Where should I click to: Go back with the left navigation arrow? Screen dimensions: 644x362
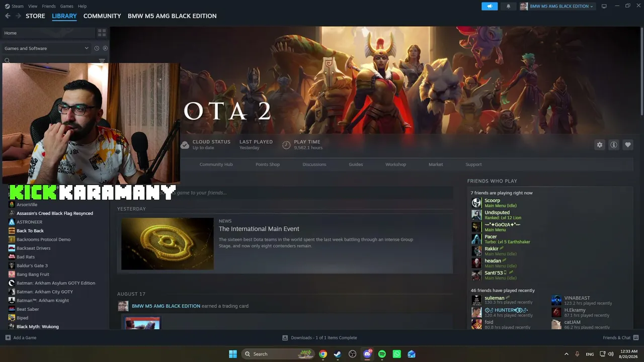point(8,16)
